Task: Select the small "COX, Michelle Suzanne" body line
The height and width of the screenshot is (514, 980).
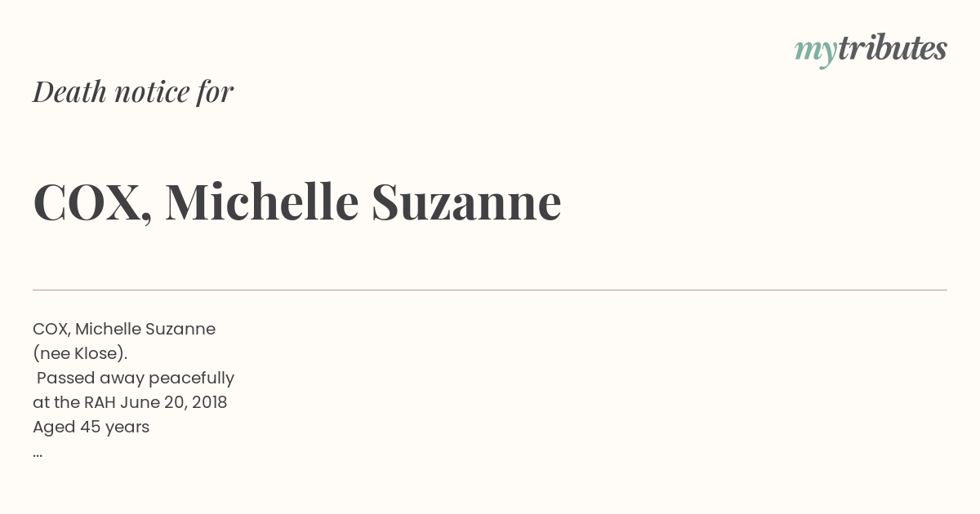Action: pos(124,329)
